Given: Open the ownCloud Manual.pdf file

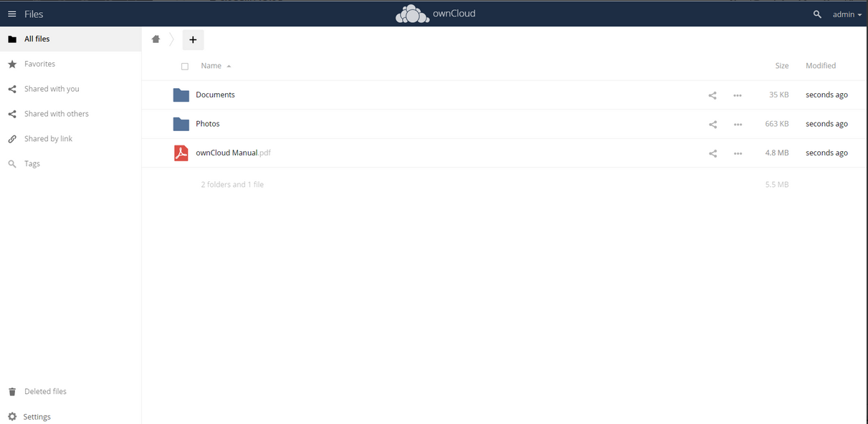Looking at the screenshot, I should coord(226,153).
